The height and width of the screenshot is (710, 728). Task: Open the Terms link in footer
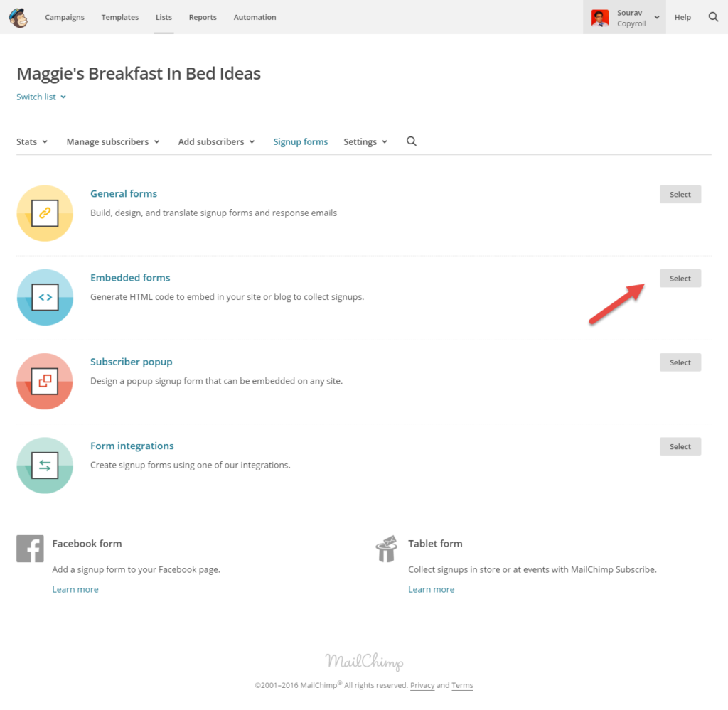462,685
